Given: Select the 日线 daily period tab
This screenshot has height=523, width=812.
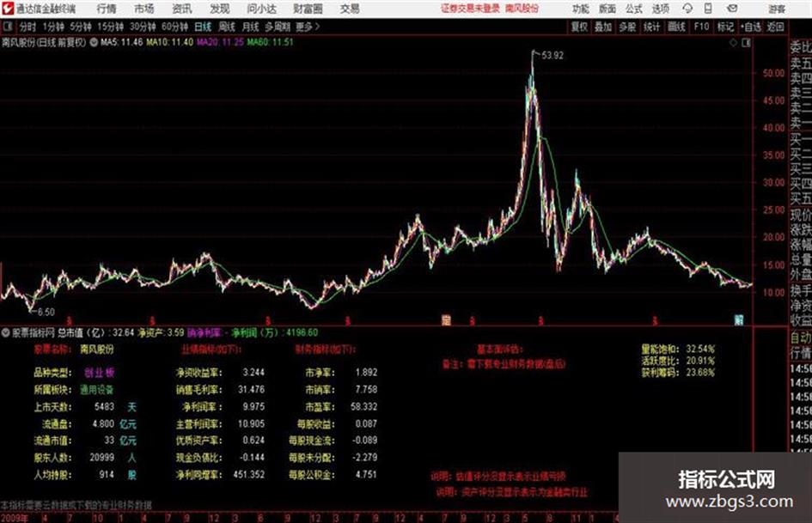Looking at the screenshot, I should (x=203, y=27).
